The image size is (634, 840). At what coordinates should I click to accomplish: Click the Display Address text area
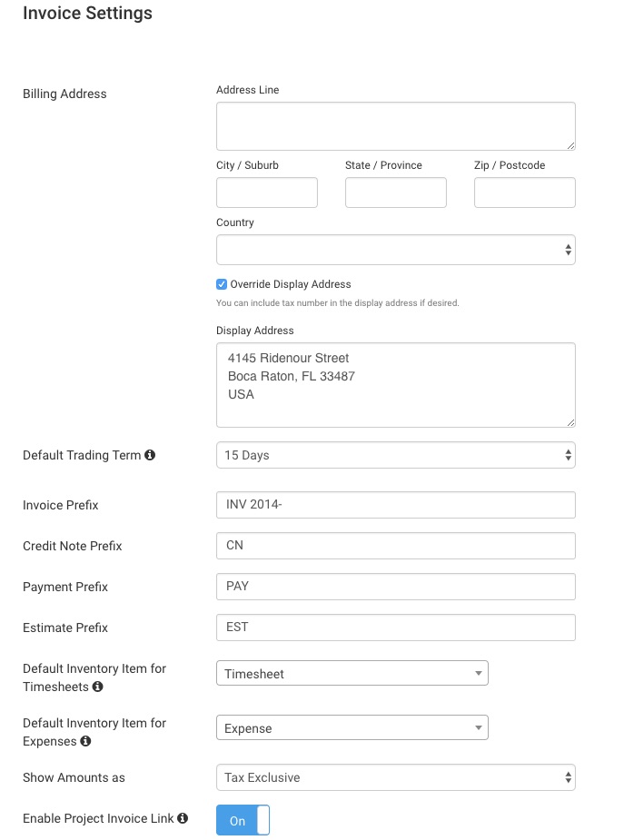395,385
